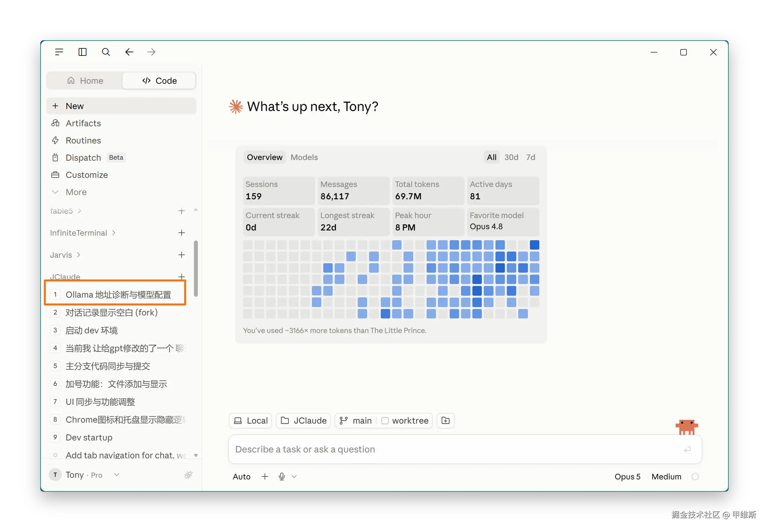Open session '加号功能：文件添加与显示'

pos(119,384)
